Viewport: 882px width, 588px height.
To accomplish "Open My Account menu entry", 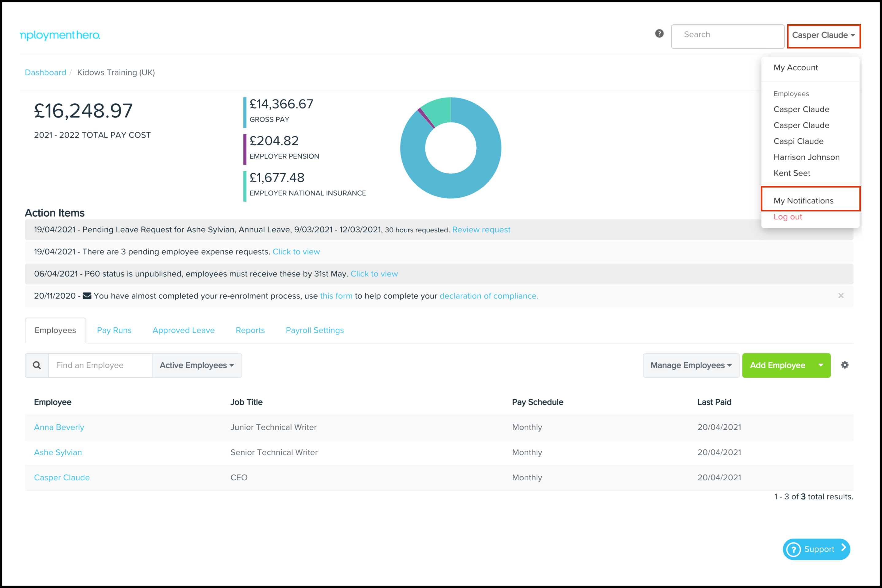I will 795,68.
